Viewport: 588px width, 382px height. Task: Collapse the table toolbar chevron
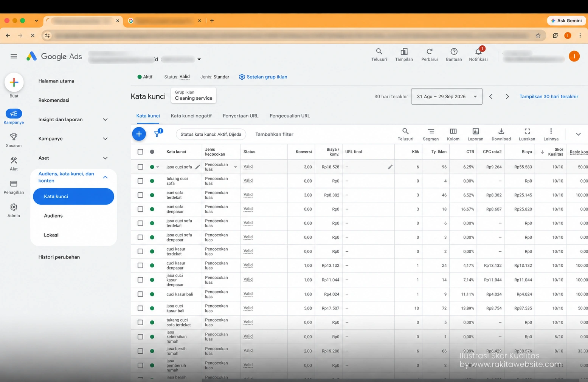578,134
